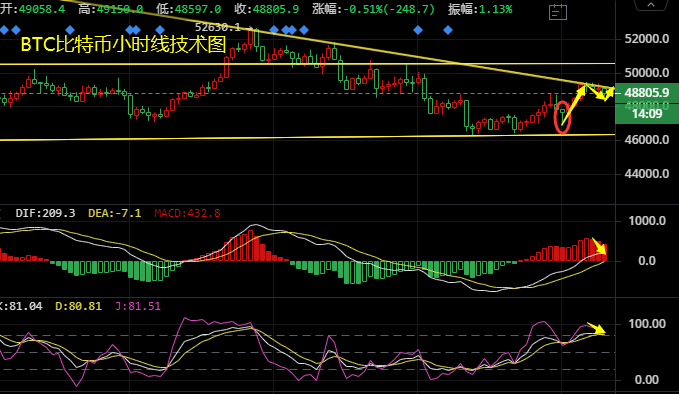Click the 14:09 candle countdown tag
Screen dimensions: 679x394
pos(647,114)
